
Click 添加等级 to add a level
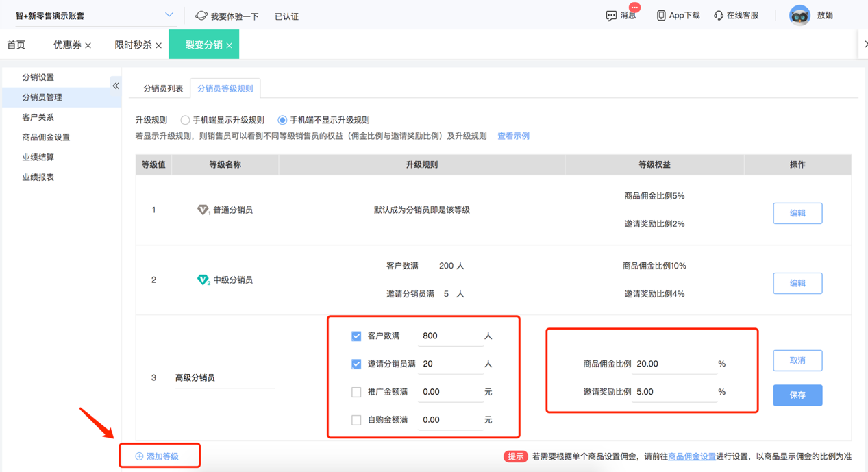click(157, 456)
